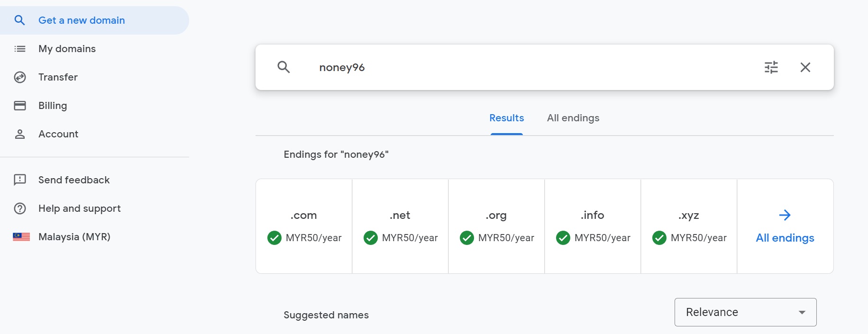Open Get a new domain menu item
The height and width of the screenshot is (334, 868).
click(x=82, y=20)
